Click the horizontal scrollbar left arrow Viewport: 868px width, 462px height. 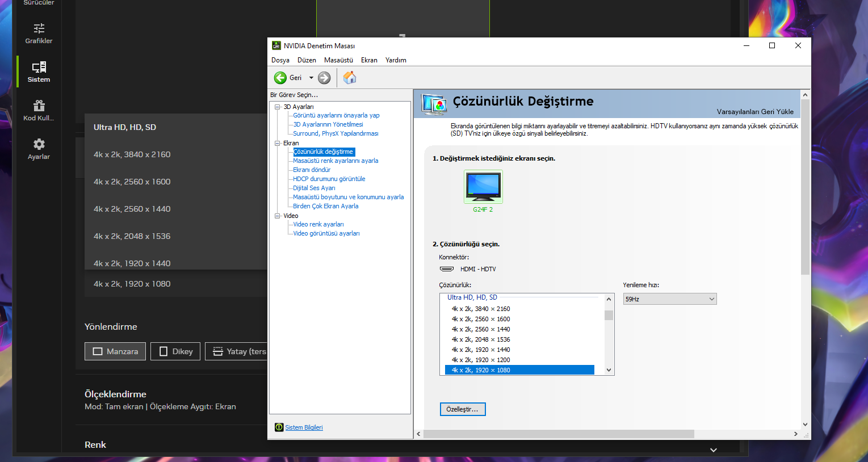point(418,434)
